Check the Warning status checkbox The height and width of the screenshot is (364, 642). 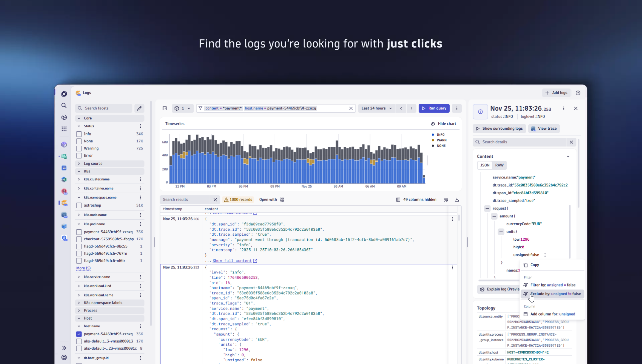[79, 148]
